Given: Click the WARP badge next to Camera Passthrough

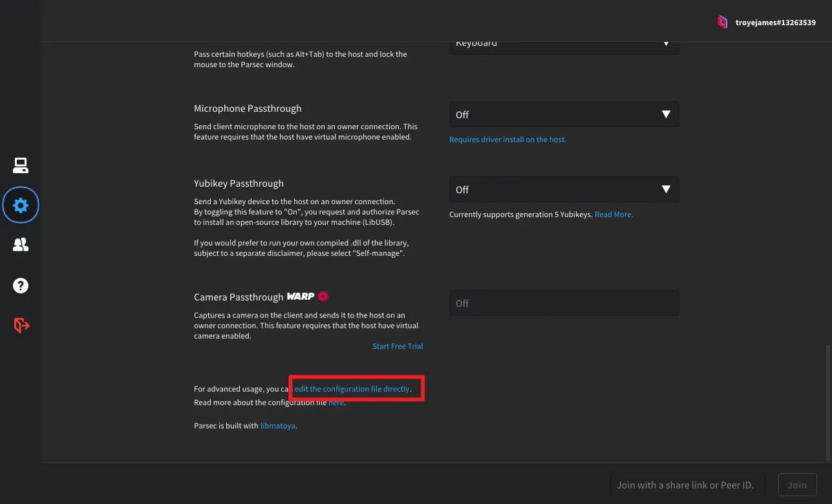Looking at the screenshot, I should (301, 297).
